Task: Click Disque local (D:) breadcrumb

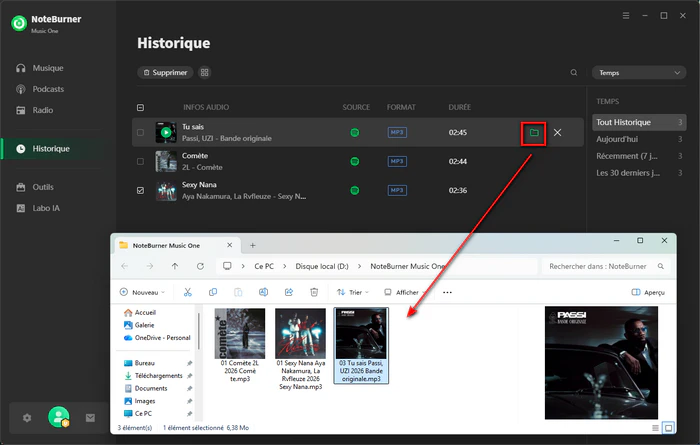Action: pos(322,266)
